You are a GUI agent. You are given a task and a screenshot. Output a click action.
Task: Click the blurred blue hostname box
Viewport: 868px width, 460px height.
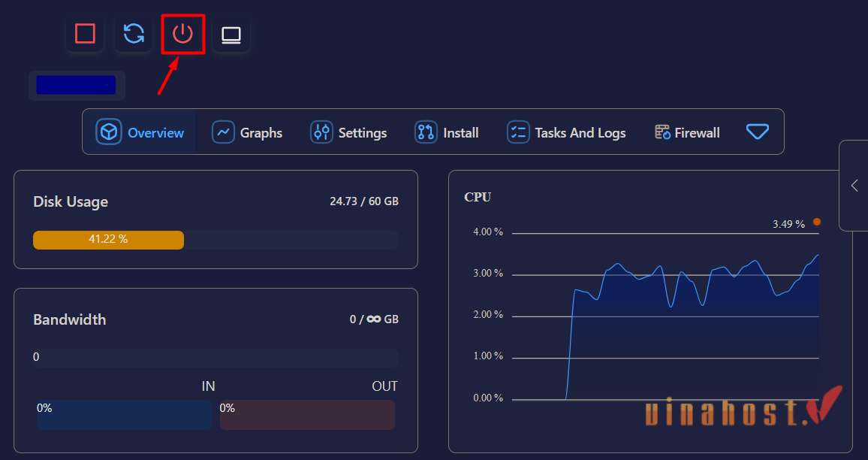[76, 85]
